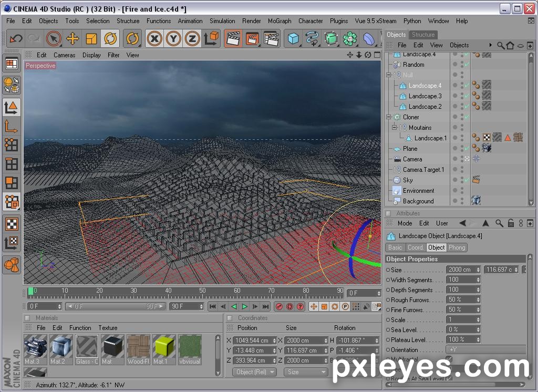
Task: Open the spline drawing tool icon
Action: [x=312, y=38]
